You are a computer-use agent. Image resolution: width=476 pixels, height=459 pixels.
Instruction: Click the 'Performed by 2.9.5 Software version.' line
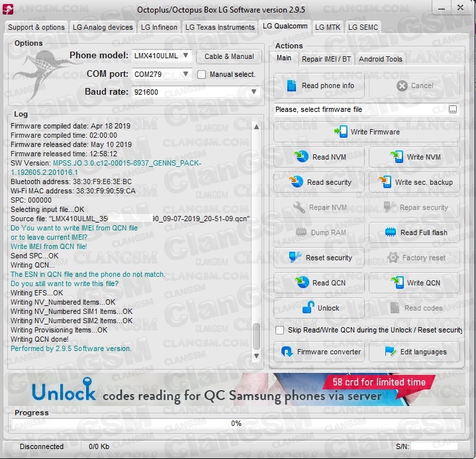tap(71, 348)
